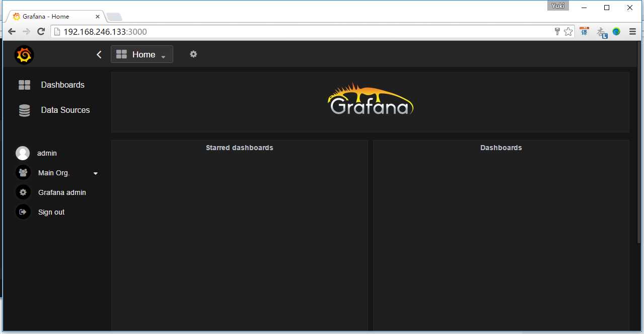Click the large Grafana logo banner
The image size is (644, 334).
(371, 99)
